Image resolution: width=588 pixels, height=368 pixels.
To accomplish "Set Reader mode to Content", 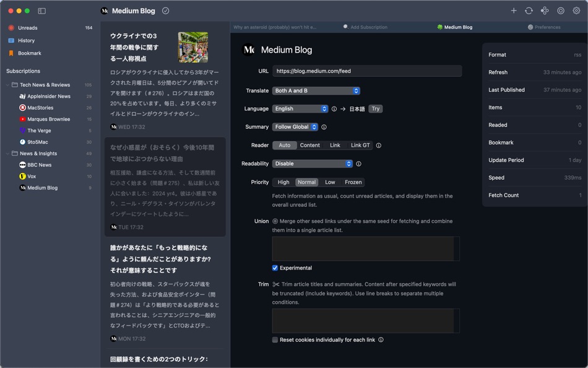I will (x=309, y=146).
